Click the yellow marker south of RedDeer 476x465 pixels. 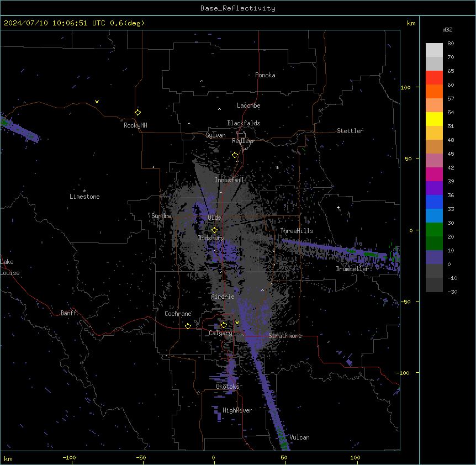[235, 155]
